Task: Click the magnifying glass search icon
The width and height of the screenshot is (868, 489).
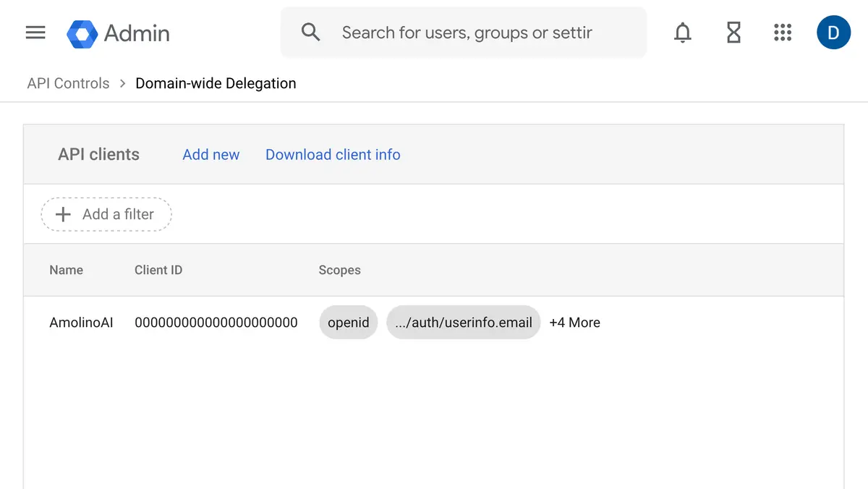Action: point(310,33)
